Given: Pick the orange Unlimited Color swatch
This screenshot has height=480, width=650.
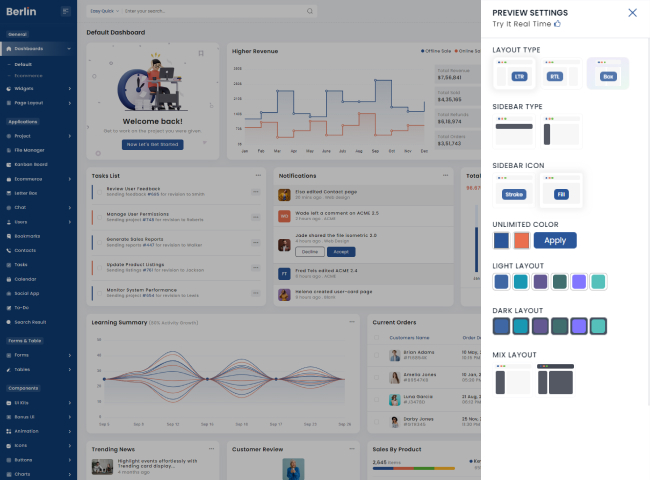Looking at the screenshot, I should point(521,240).
